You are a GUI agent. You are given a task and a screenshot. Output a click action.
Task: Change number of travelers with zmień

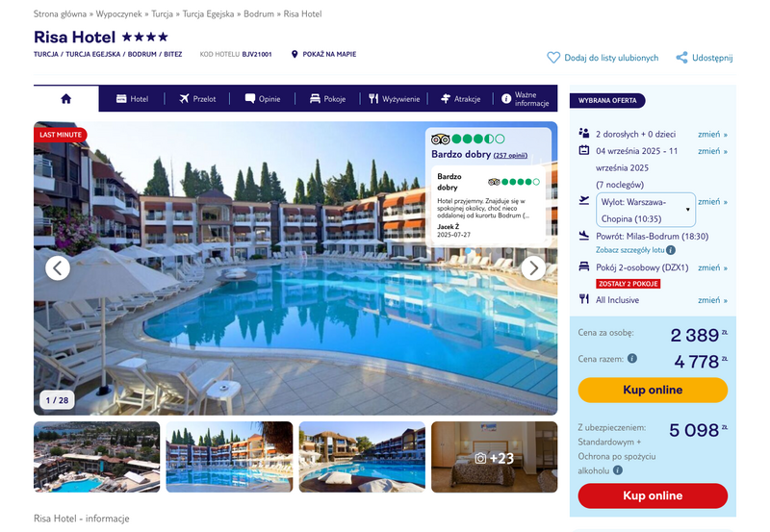click(712, 134)
